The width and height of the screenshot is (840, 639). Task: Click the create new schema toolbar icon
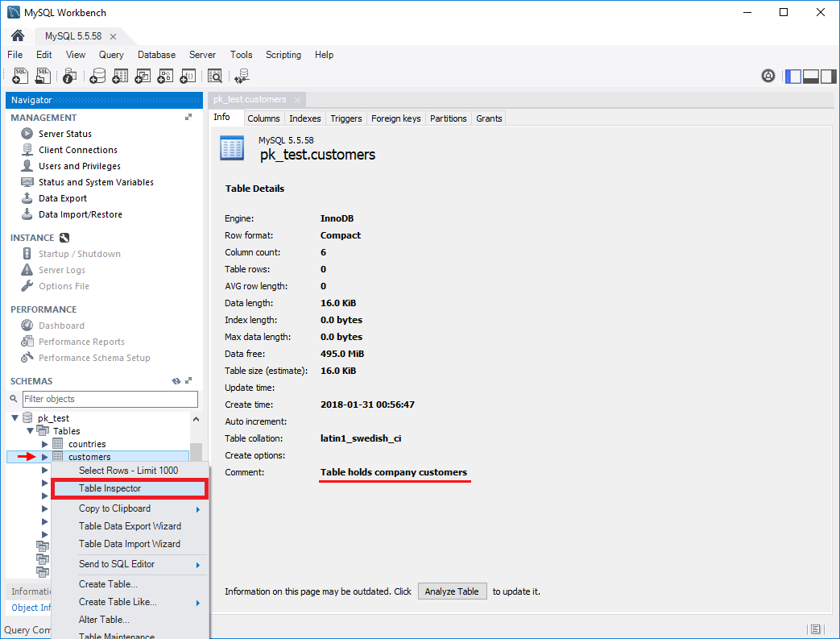[x=97, y=76]
